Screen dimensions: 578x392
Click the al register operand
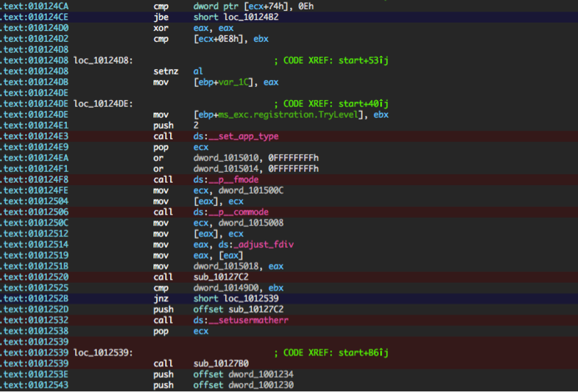pos(198,71)
